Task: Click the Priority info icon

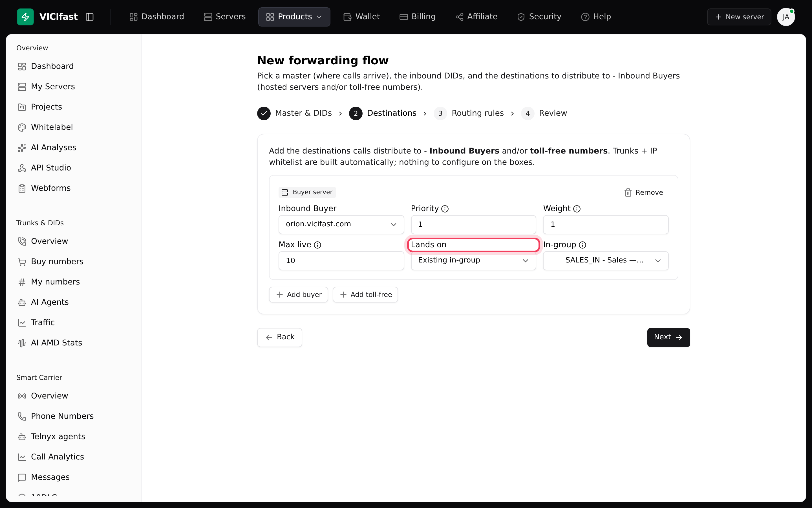Action: point(445,209)
